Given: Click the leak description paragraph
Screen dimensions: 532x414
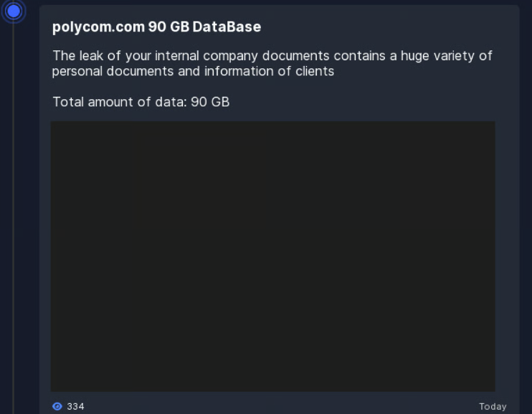Looking at the screenshot, I should (x=272, y=63).
